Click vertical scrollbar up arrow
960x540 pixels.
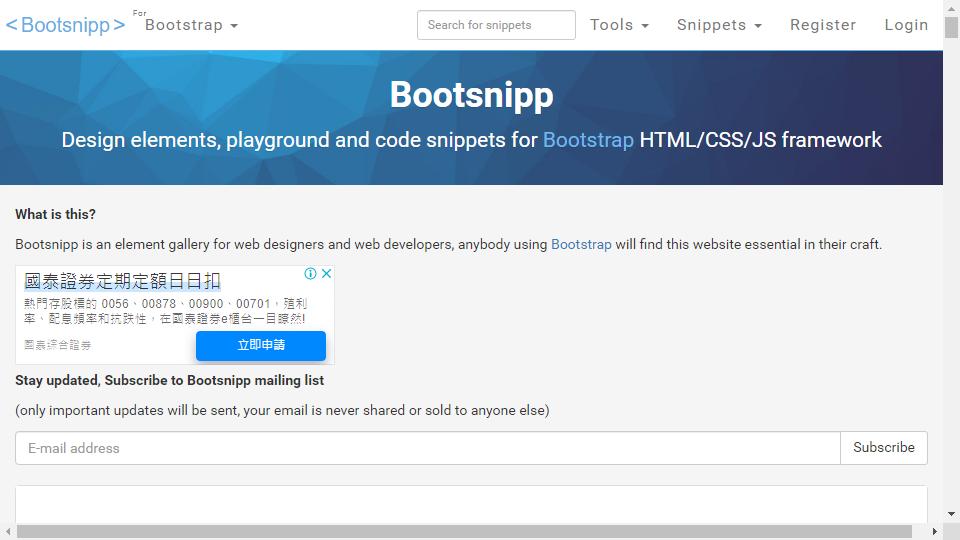(951, 7)
